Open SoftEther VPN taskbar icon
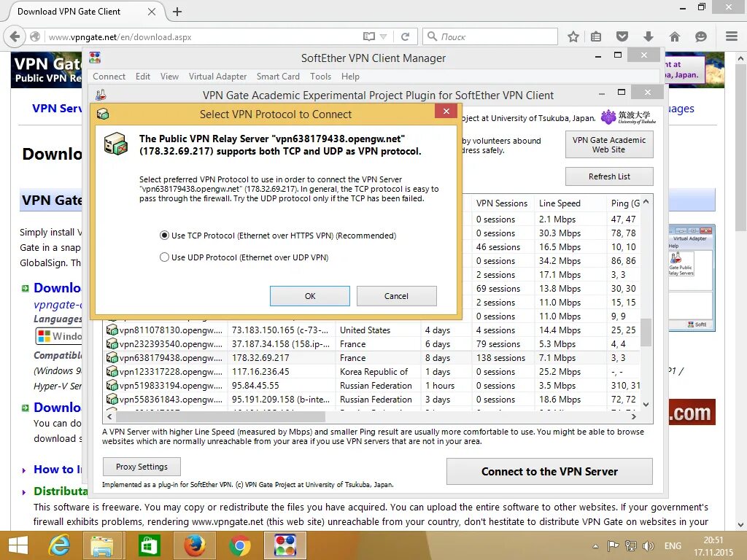Viewport: 747px width, 560px height. click(x=285, y=545)
